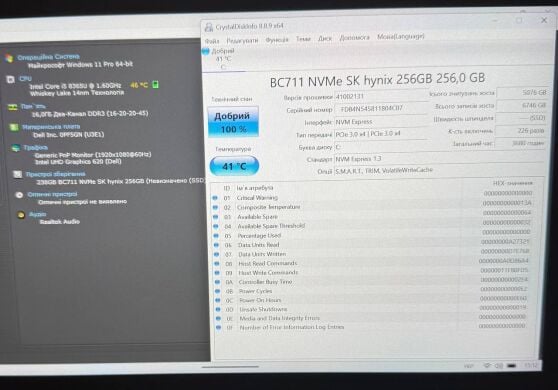Open the Теми menu
Image resolution: width=558 pixels, height=390 pixels.
point(303,39)
